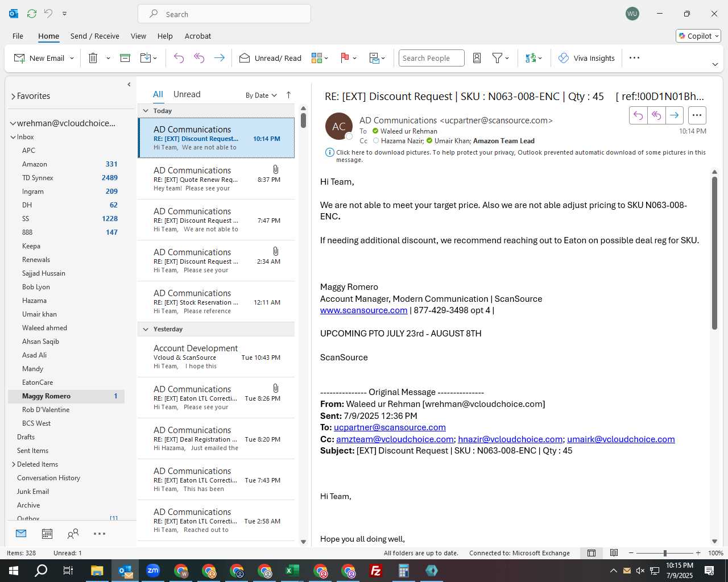The width and height of the screenshot is (728, 582).
Task: Switch to People view icon
Action: tap(73, 534)
